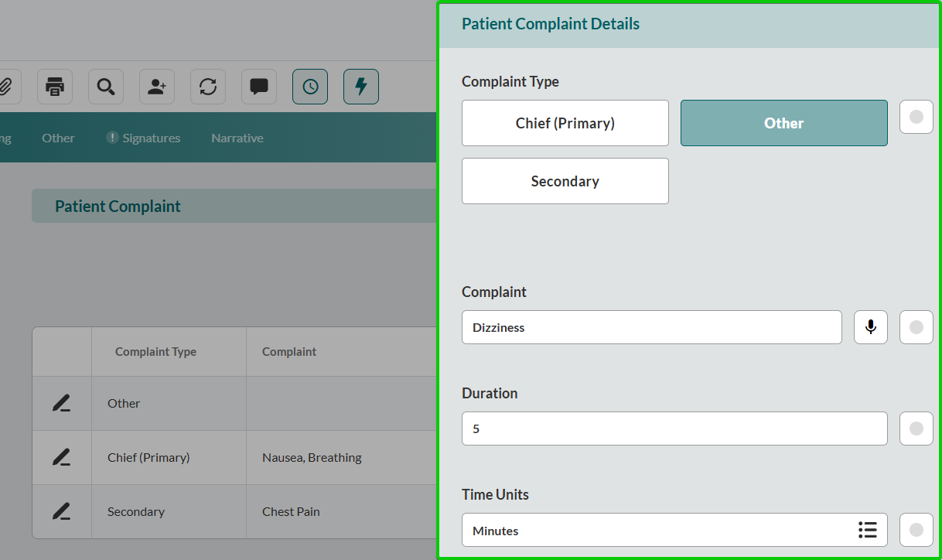Viewport: 942px width, 560px height.
Task: Switch to the Narrative tab
Action: point(237,138)
